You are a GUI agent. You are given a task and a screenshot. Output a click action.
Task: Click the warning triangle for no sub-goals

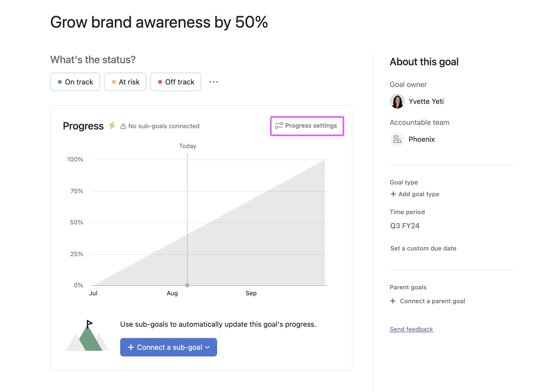(123, 126)
